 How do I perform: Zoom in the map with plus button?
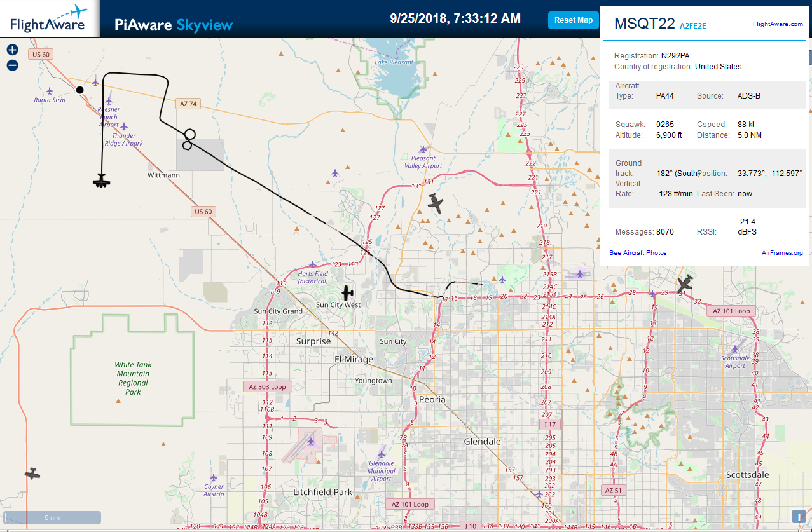[x=12, y=50]
